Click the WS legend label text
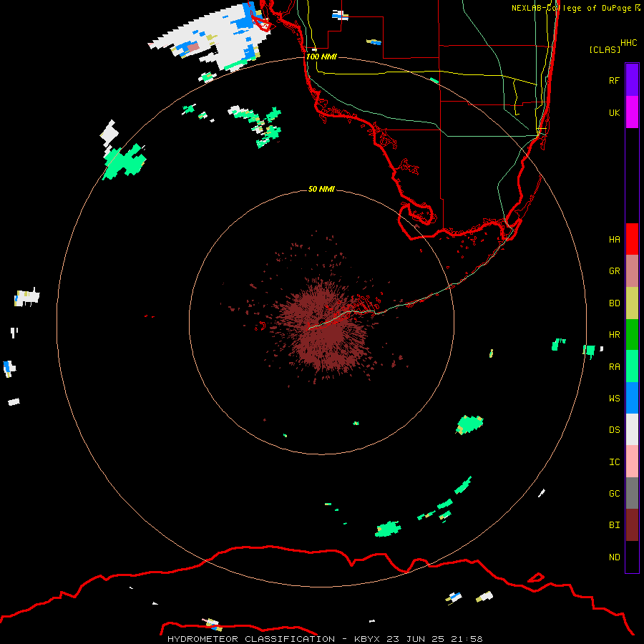This screenshot has height=644, width=644. (x=614, y=398)
